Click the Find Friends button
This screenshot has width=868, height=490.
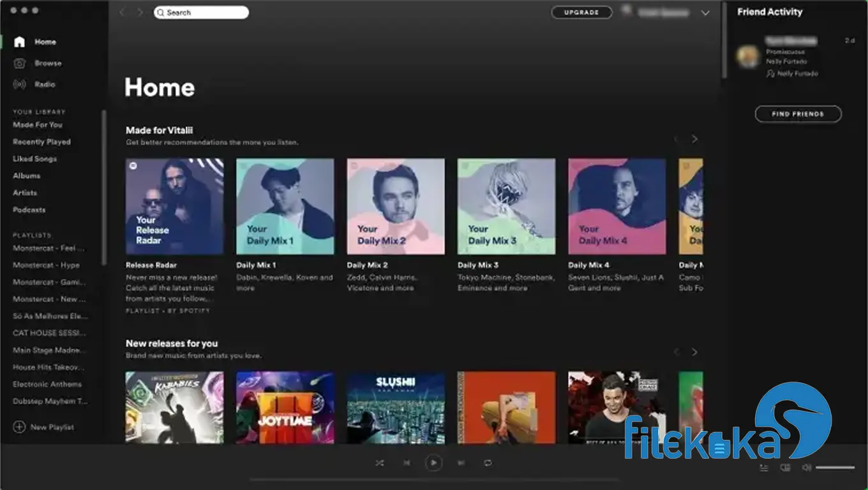[x=798, y=114]
